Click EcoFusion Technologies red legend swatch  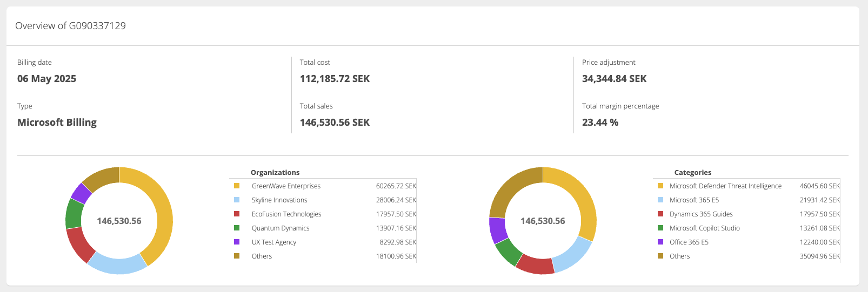237,214
